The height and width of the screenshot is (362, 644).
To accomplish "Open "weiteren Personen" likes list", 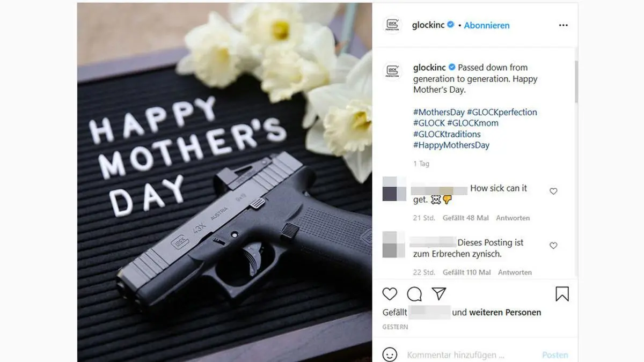I will [505, 312].
